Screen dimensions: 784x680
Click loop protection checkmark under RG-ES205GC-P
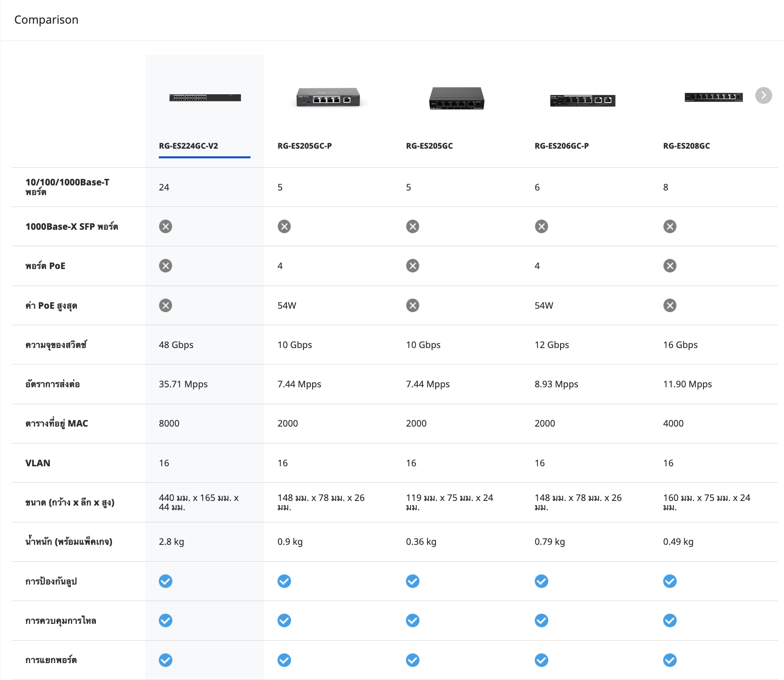click(284, 581)
